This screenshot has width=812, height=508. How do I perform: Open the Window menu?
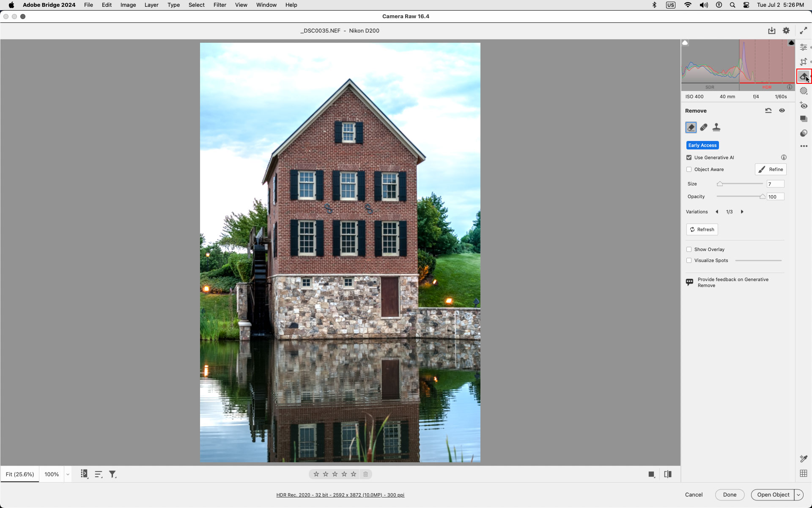pos(266,5)
